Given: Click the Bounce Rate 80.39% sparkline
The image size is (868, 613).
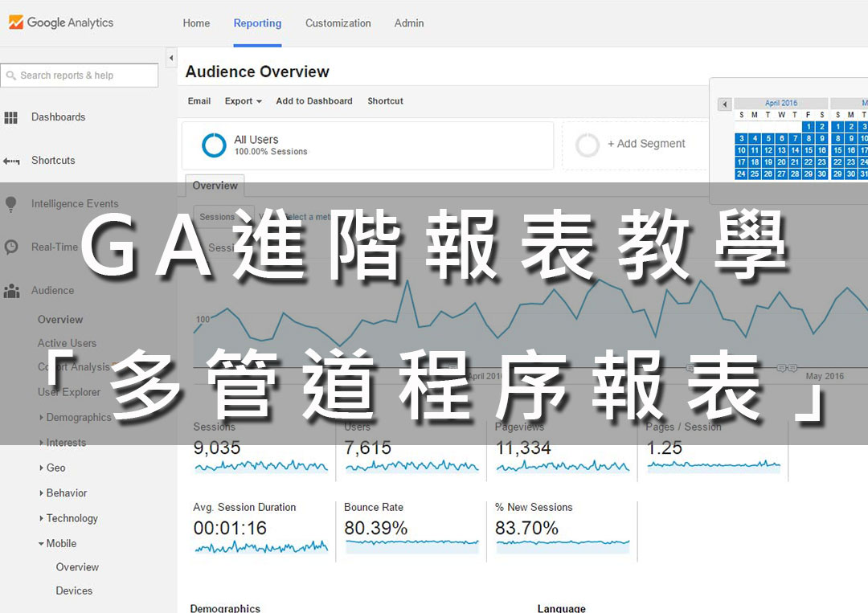Looking at the screenshot, I should (x=412, y=546).
